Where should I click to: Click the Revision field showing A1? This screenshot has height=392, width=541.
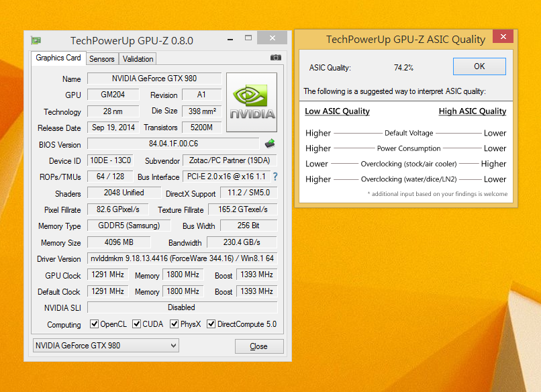pos(201,95)
